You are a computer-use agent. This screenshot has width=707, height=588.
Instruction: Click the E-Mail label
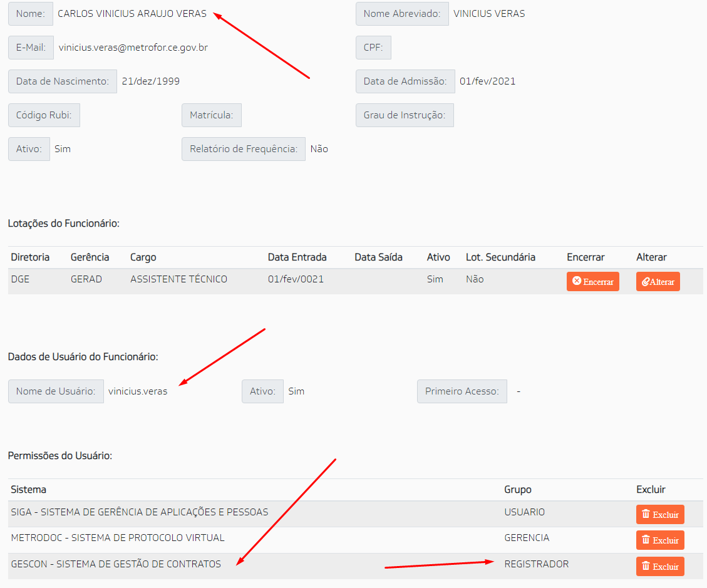click(31, 48)
